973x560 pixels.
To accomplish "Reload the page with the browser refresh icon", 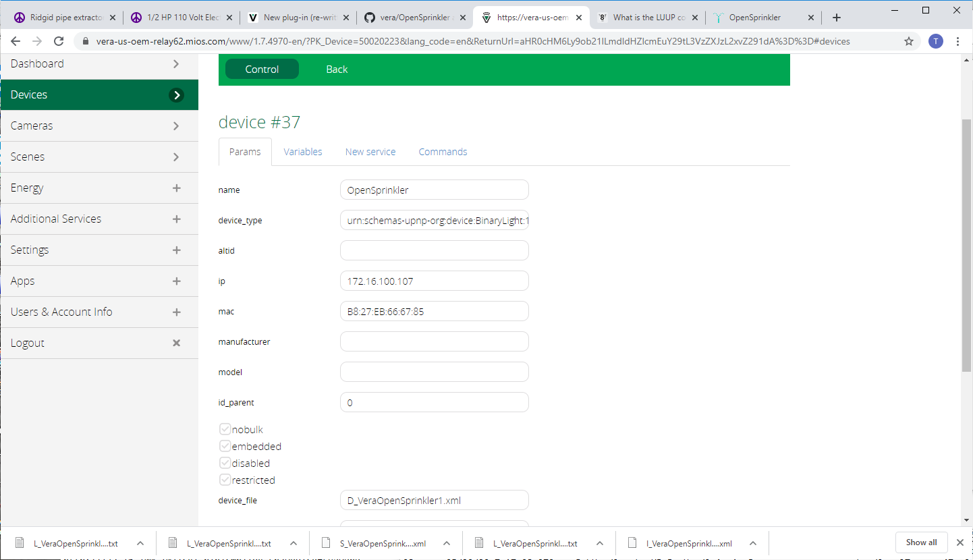I will [59, 41].
